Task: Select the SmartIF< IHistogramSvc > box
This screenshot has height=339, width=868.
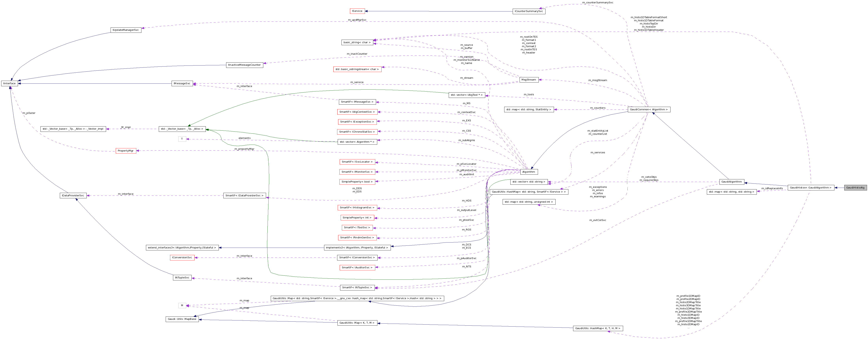Action: pos(357,207)
